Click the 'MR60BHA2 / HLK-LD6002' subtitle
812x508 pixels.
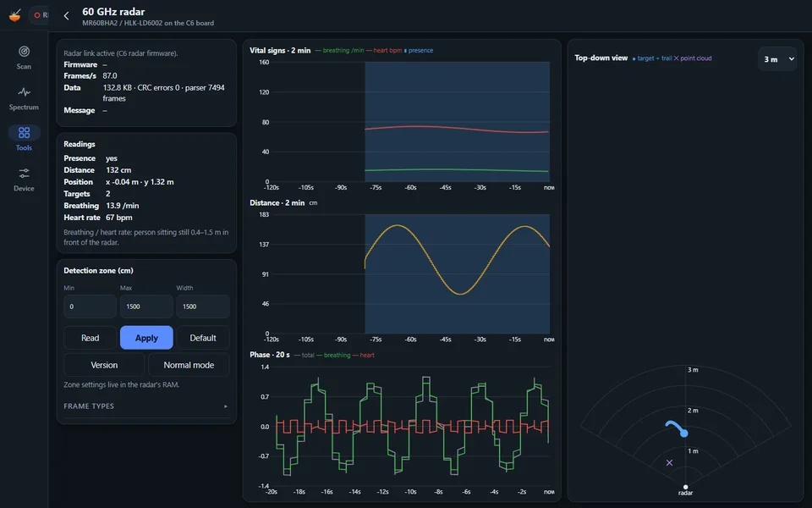[x=148, y=23]
